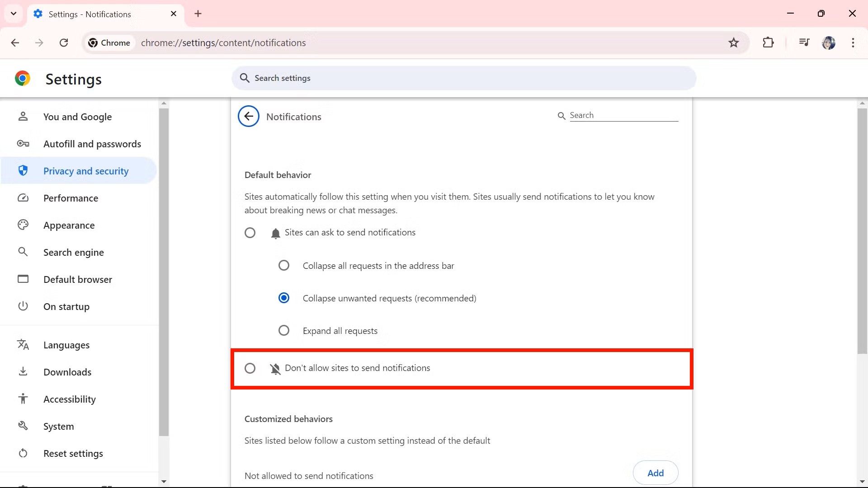Bookmark this page with the star icon
Screen dimensions: 868x488
733,42
